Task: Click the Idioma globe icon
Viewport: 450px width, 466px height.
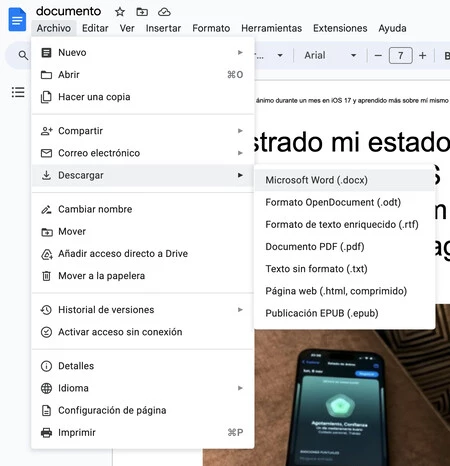Action: tap(46, 388)
